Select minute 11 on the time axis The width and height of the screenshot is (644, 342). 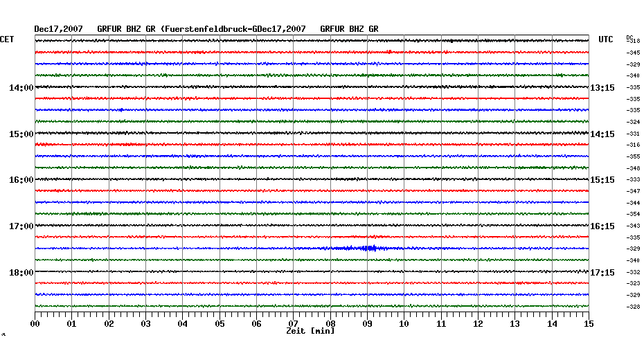click(x=441, y=323)
